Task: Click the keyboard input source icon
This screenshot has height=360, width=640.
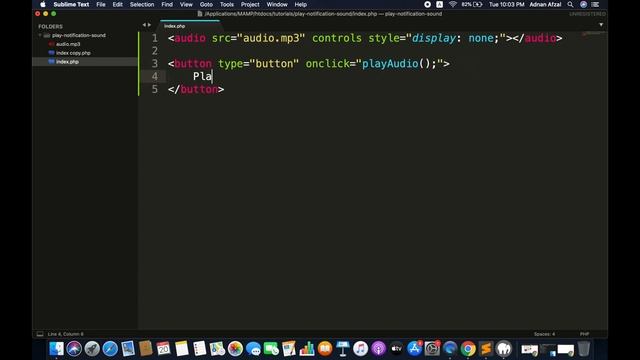Action: pos(440,4)
